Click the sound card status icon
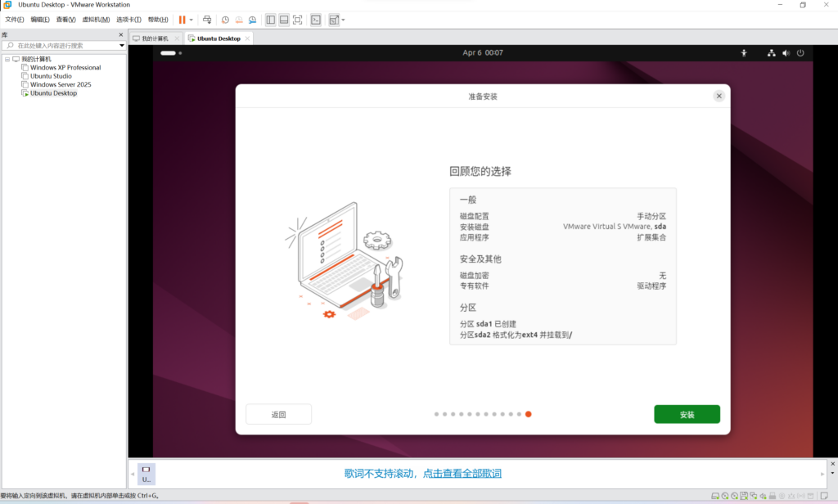The image size is (838, 504). tap(763, 496)
